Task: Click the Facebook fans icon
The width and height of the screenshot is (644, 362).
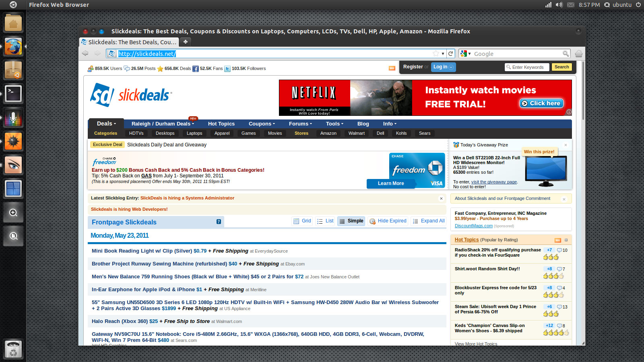Action: tap(195, 69)
